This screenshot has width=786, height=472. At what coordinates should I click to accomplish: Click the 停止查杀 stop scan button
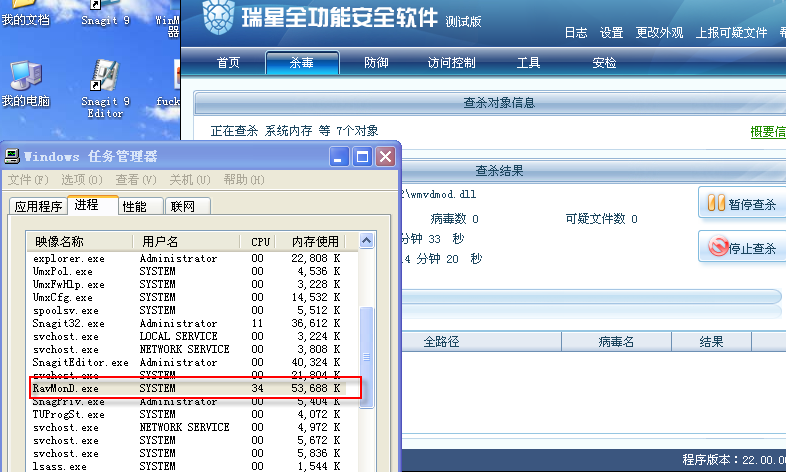click(742, 247)
